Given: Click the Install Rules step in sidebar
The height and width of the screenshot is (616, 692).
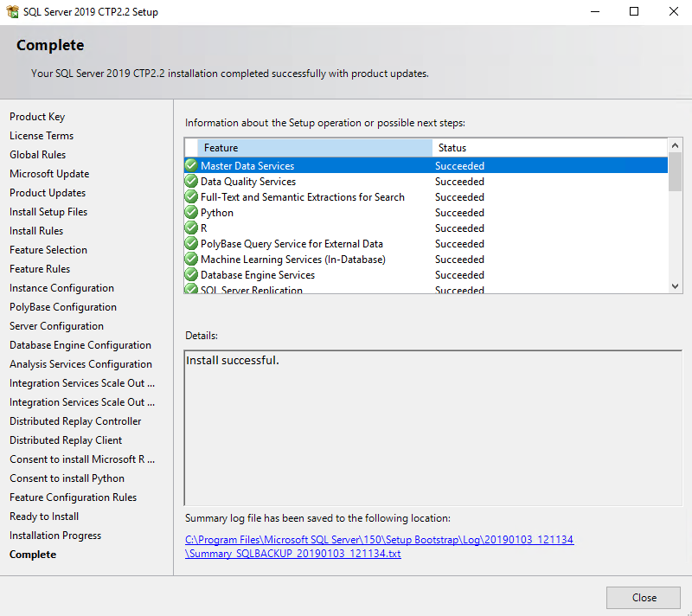Looking at the screenshot, I should (36, 231).
